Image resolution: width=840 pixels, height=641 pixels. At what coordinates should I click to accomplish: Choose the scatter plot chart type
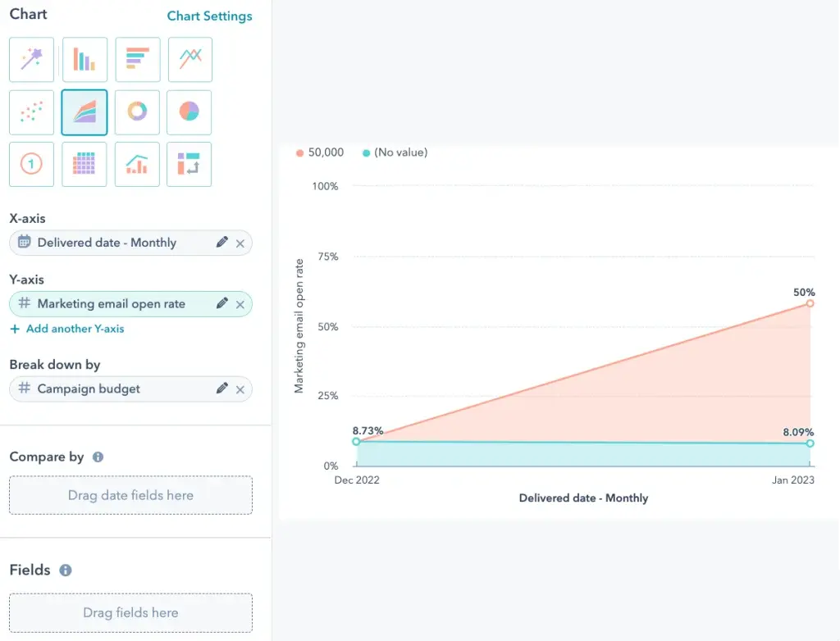(32, 112)
